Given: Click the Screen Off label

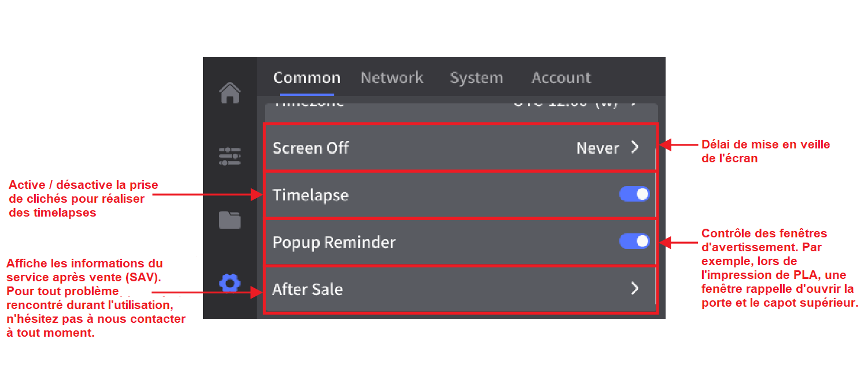Looking at the screenshot, I should click(x=311, y=148).
